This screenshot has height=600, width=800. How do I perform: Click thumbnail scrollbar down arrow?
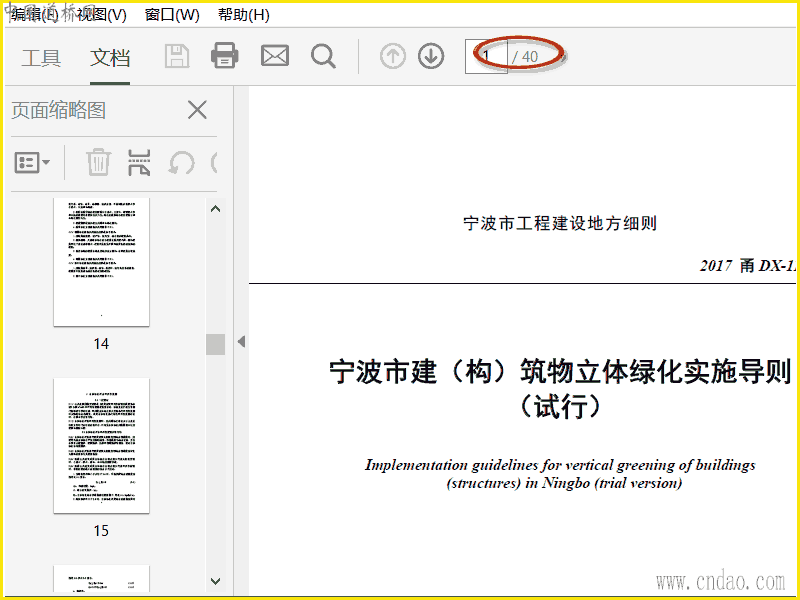215,581
